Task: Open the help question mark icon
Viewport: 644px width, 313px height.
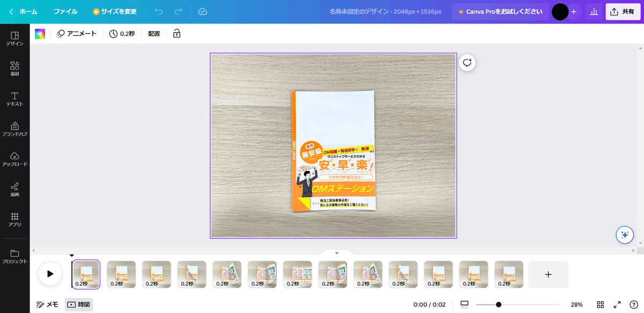Action: 634,304
